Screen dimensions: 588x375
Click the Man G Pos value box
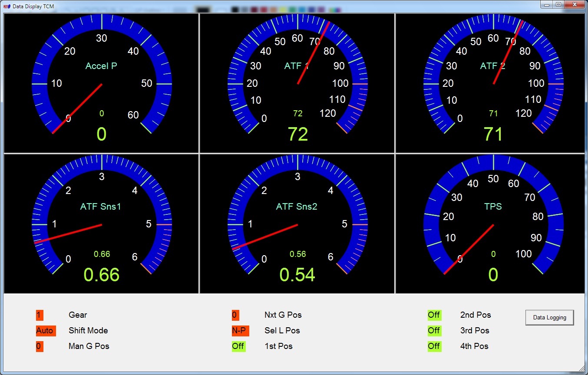pyautogui.click(x=40, y=346)
